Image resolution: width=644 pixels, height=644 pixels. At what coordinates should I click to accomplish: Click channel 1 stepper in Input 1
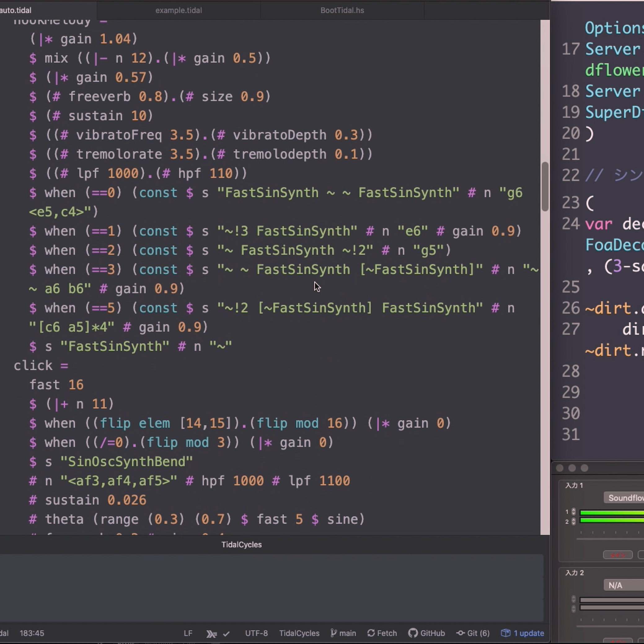pos(573,512)
